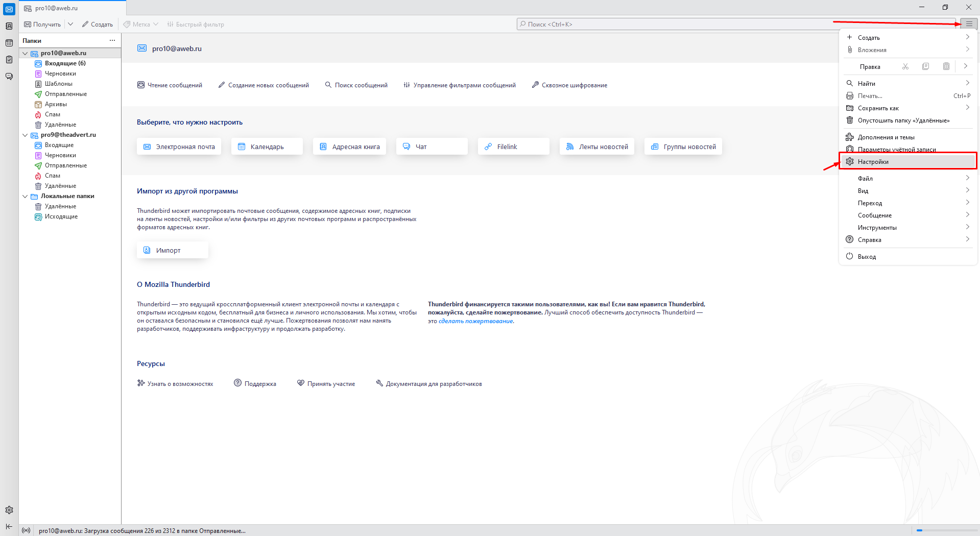
Task: Click Создание новых сообщений link
Action: pos(264,85)
